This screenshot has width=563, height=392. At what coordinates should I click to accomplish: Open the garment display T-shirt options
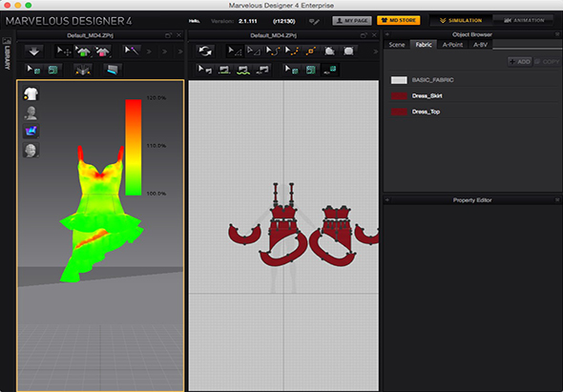click(x=31, y=93)
